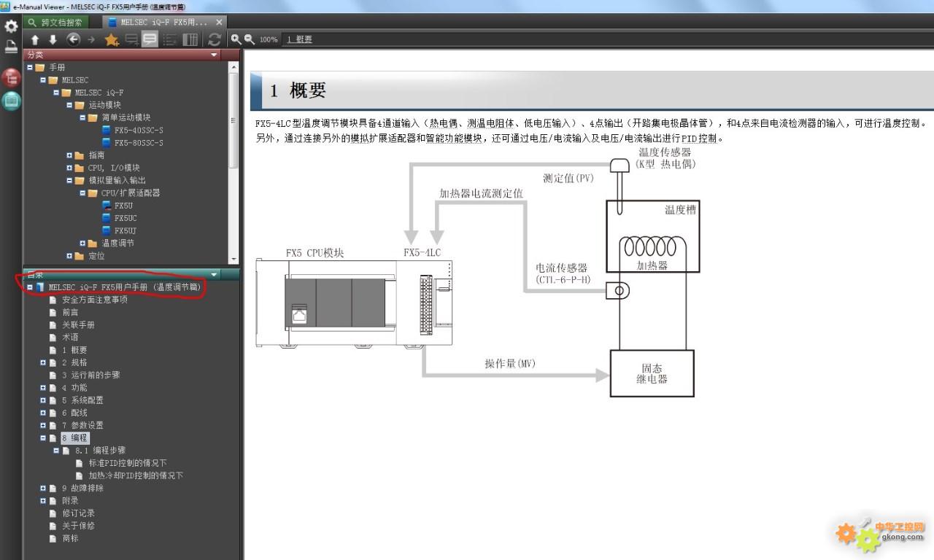This screenshot has width=934, height=560.
Task: Open the FX5-40SSC-S manual icon
Action: (107, 130)
